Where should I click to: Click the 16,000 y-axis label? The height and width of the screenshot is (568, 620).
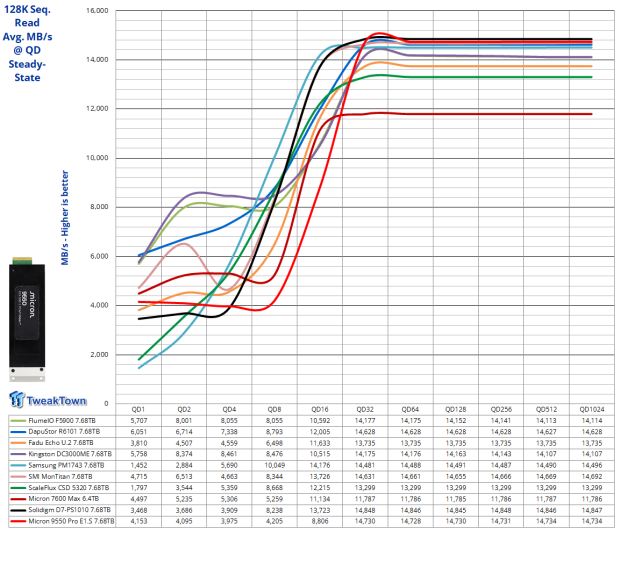(97, 11)
